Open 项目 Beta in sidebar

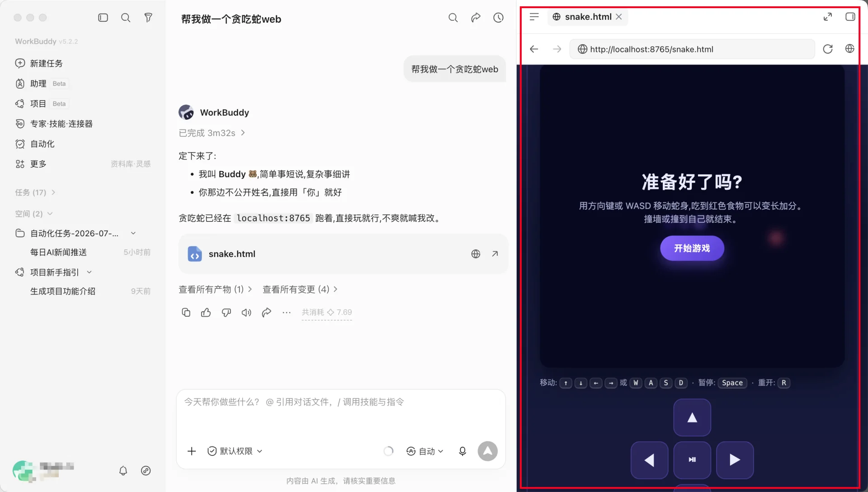(x=83, y=103)
